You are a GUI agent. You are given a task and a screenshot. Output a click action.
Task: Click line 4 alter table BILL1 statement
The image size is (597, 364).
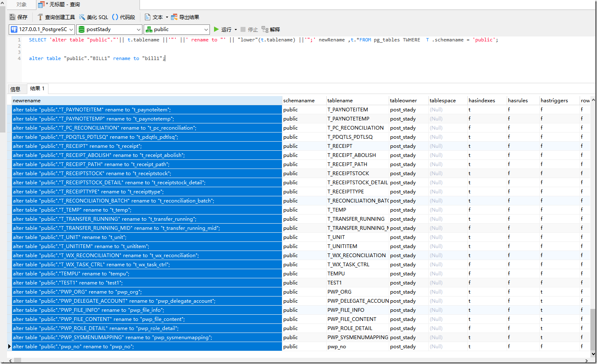pos(97,58)
